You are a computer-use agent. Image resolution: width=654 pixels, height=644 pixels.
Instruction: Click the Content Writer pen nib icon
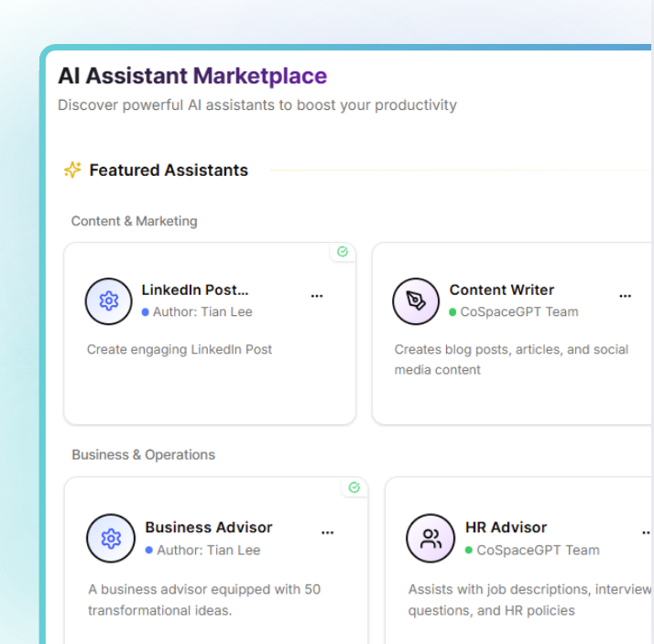(x=416, y=301)
